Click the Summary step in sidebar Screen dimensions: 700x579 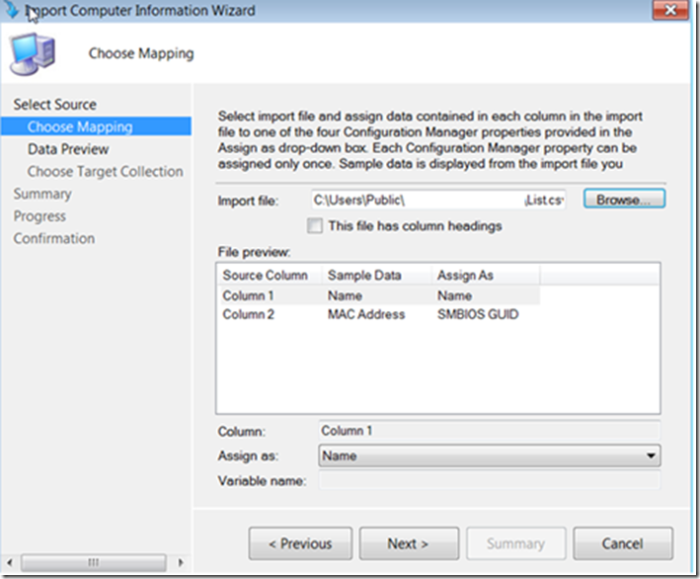click(x=42, y=194)
